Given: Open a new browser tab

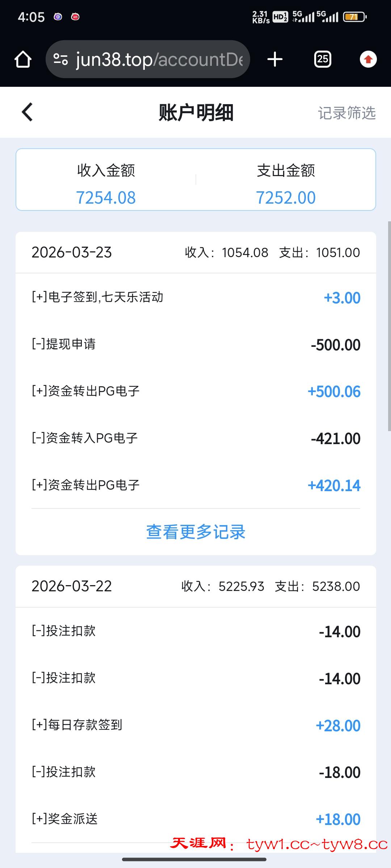Looking at the screenshot, I should (x=275, y=59).
